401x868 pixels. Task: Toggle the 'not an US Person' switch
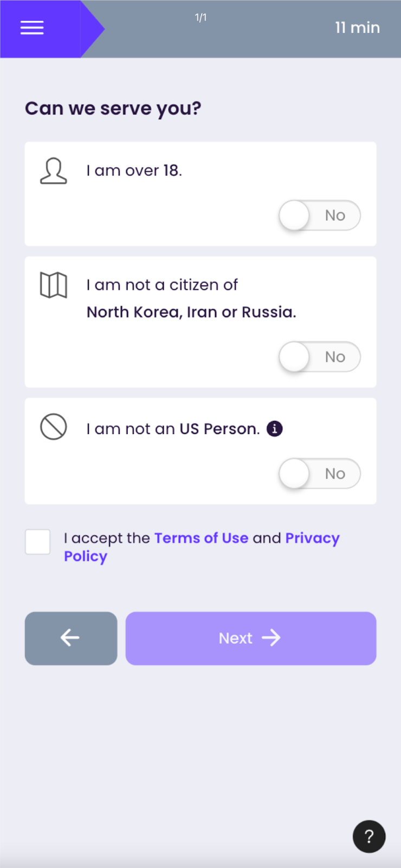pyautogui.click(x=319, y=474)
